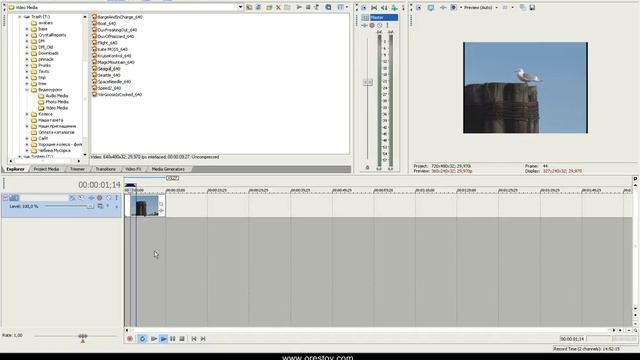Solo the video track

(x=116, y=198)
